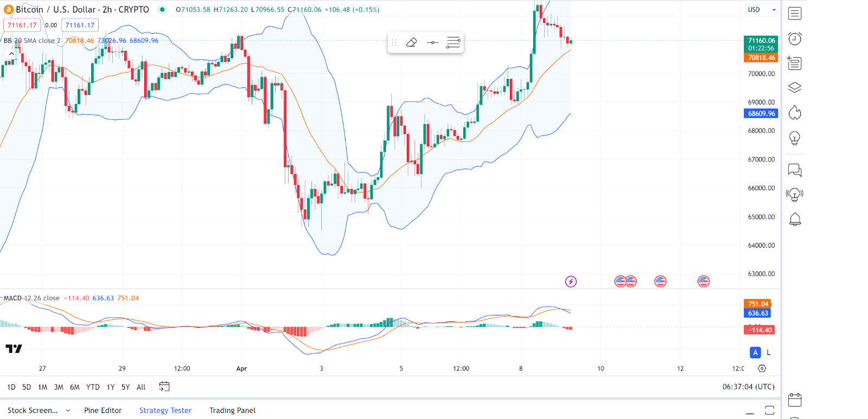
Task: Click the Bitcoin symbol logo icon
Action: pos(9,10)
